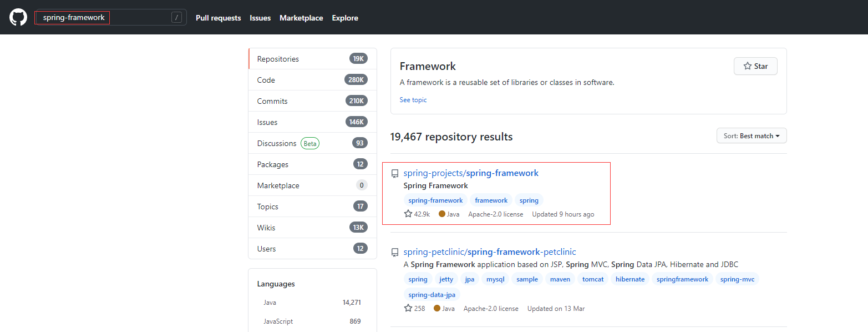Focus the search field containing spring-framework

point(110,18)
